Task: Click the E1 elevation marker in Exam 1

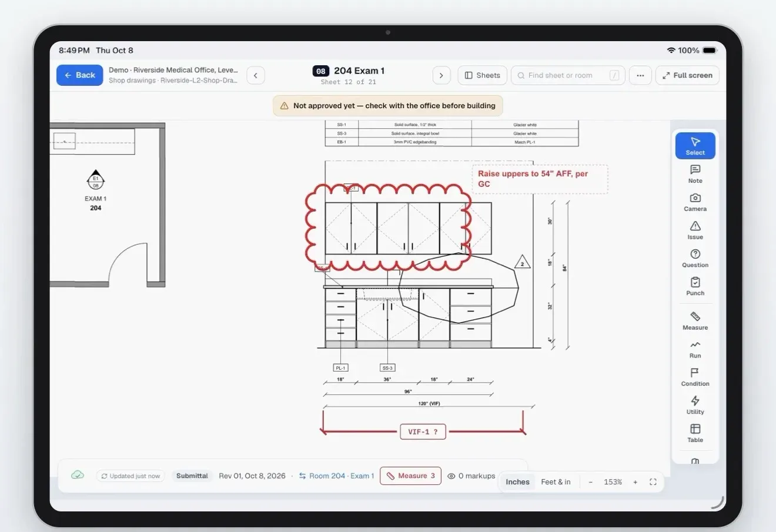Action: [x=96, y=180]
